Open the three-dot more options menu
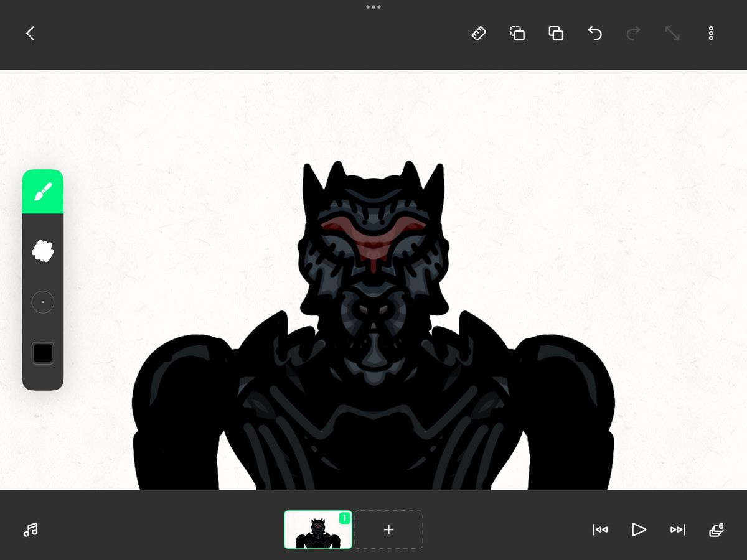The image size is (747, 560). click(711, 34)
